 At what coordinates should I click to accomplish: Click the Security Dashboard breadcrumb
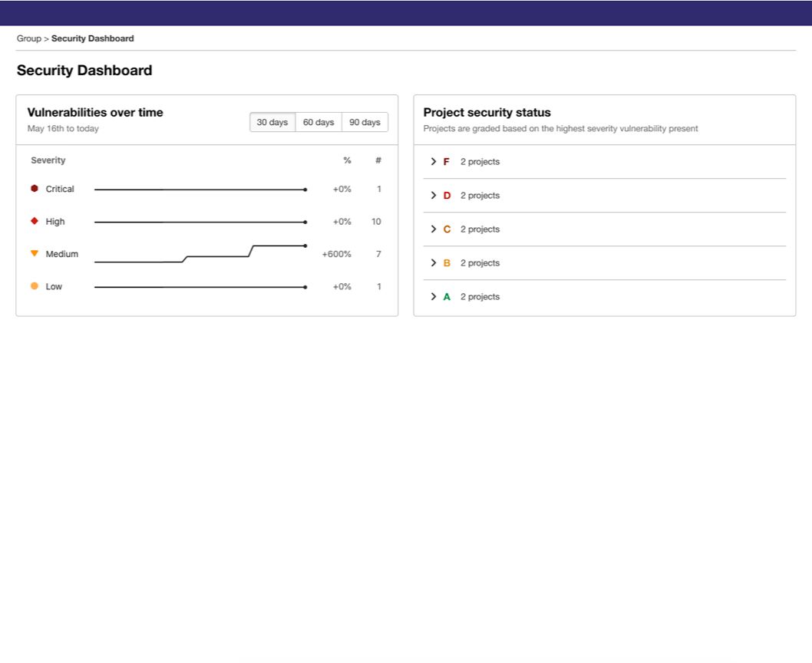pyautogui.click(x=93, y=38)
